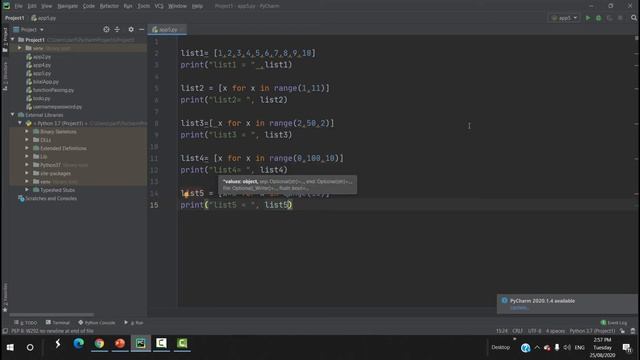The width and height of the screenshot is (640, 360).
Task: Open Project panel settings gear
Action: point(131,29)
